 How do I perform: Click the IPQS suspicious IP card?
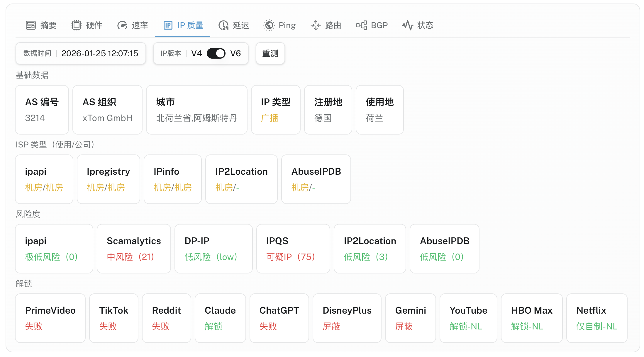click(293, 249)
